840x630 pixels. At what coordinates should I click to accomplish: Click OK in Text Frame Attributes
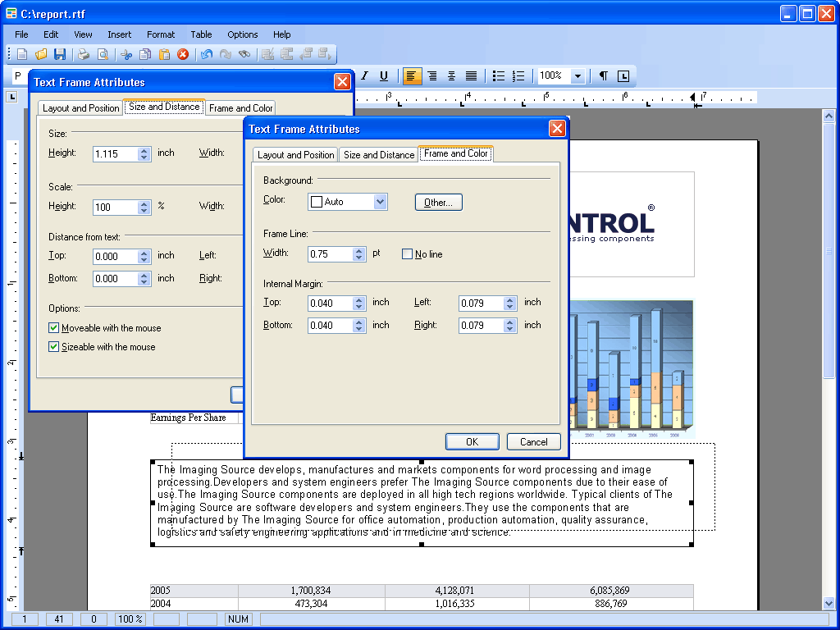coord(472,441)
